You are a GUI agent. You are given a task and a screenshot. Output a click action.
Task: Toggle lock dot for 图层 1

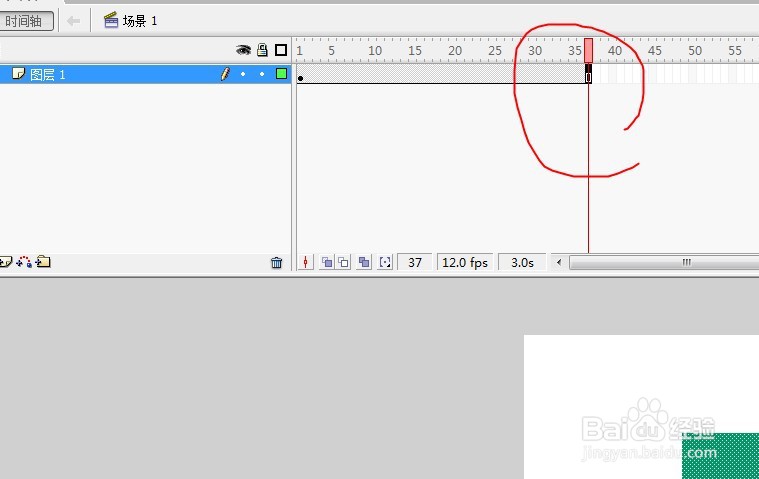tap(262, 74)
